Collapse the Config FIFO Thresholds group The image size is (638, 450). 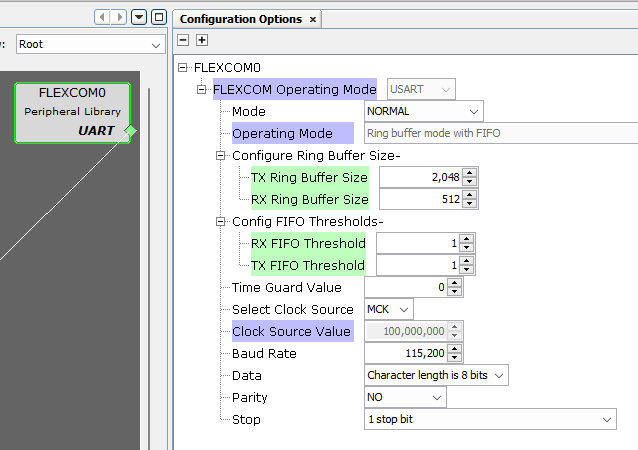(221, 222)
